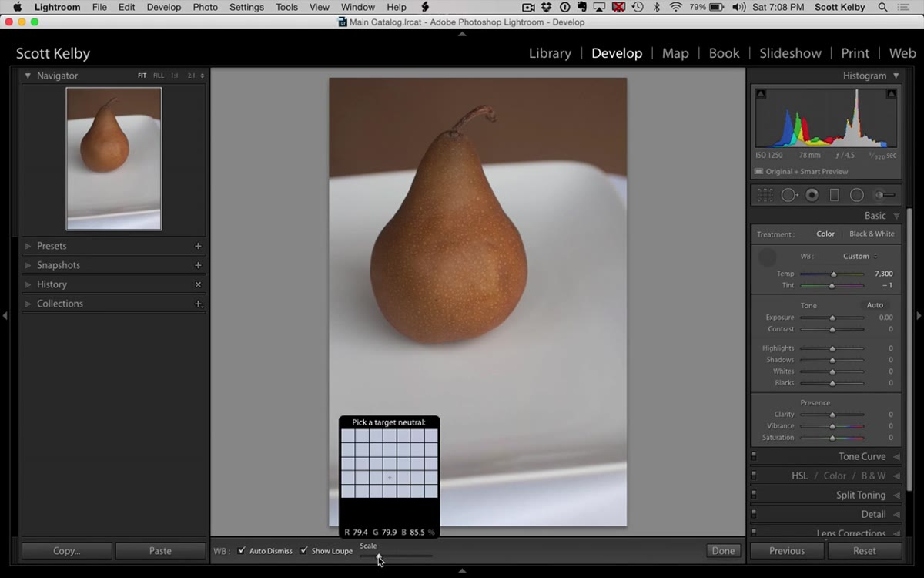Add a new preset with plus icon

[x=198, y=246]
